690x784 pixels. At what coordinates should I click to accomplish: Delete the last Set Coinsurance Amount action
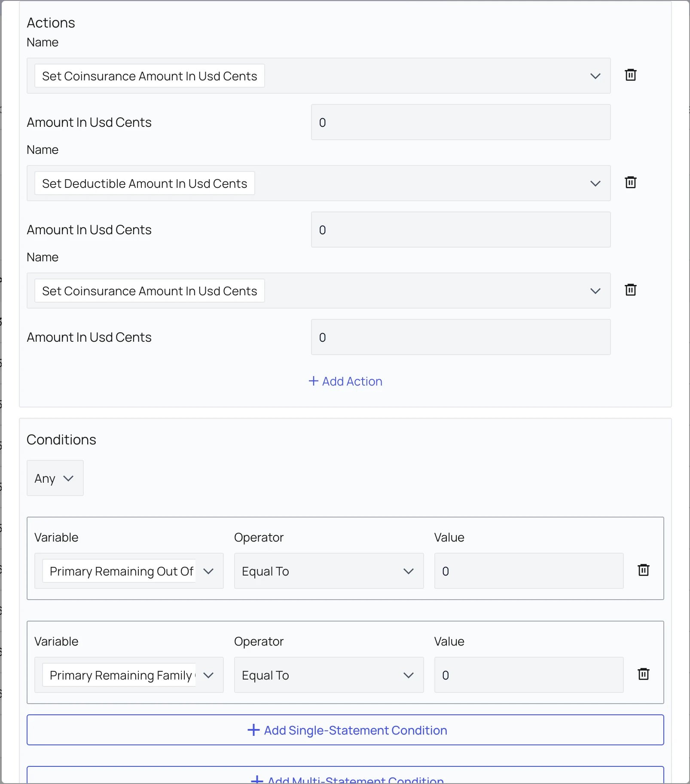click(630, 290)
